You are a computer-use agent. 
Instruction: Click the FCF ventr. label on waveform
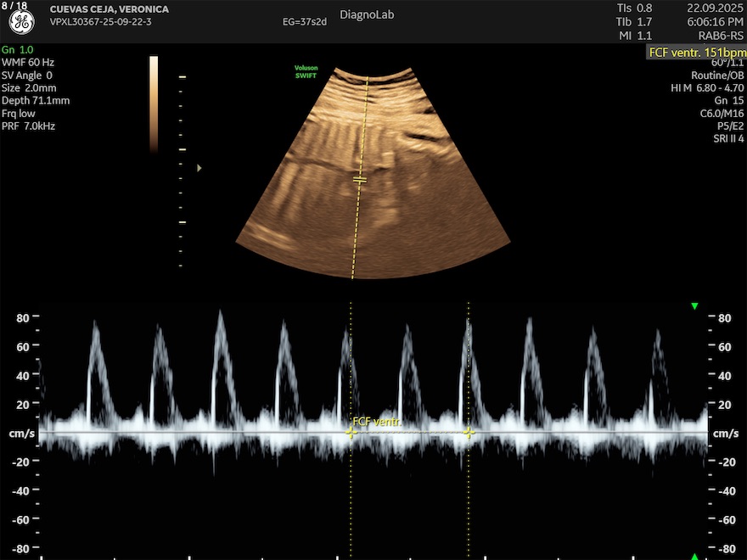pyautogui.click(x=376, y=421)
